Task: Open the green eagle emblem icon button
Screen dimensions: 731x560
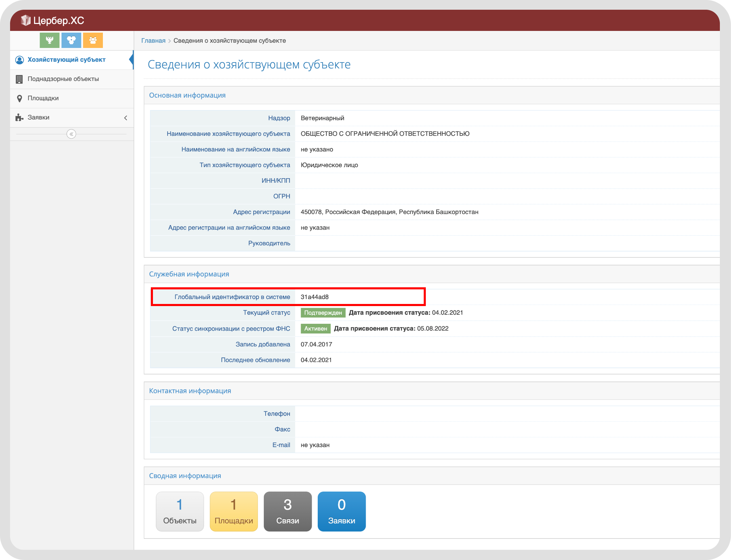Action: coord(49,40)
